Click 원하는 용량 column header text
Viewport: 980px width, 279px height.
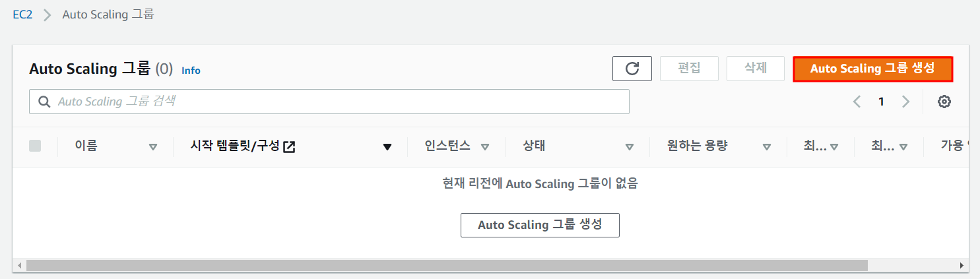click(x=698, y=146)
